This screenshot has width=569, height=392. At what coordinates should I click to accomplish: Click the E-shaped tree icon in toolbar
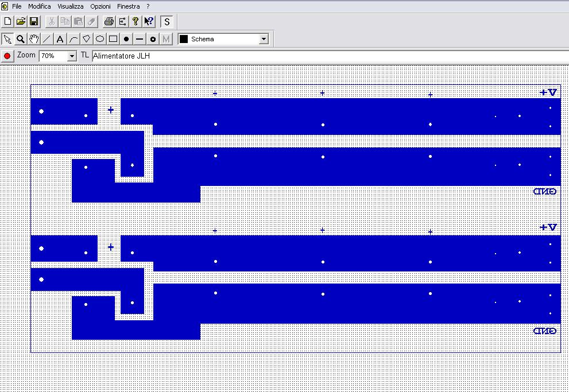point(122,21)
